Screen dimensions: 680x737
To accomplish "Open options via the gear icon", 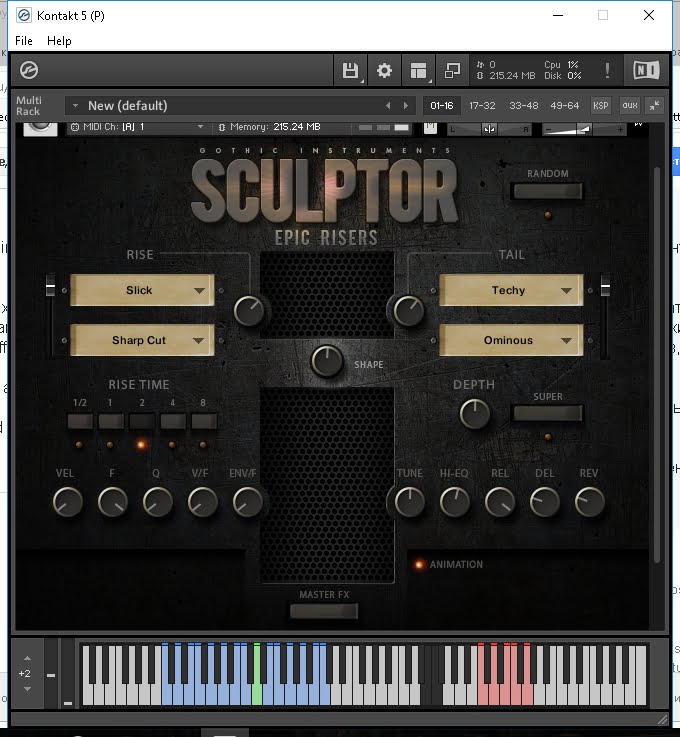I will tap(384, 71).
